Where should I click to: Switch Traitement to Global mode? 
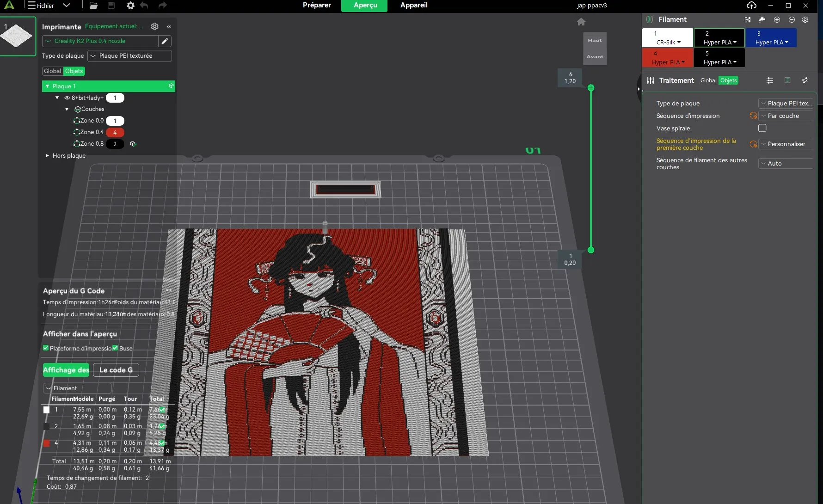[708, 80]
